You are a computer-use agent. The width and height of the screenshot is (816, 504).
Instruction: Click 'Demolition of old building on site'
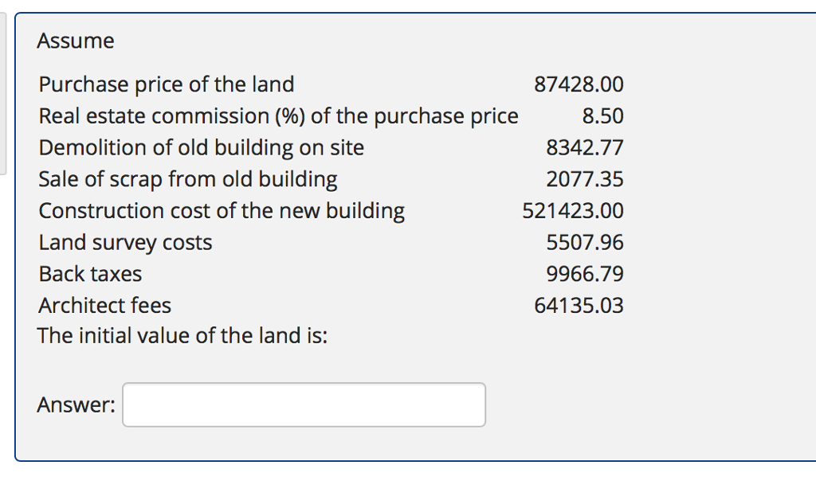click(202, 147)
